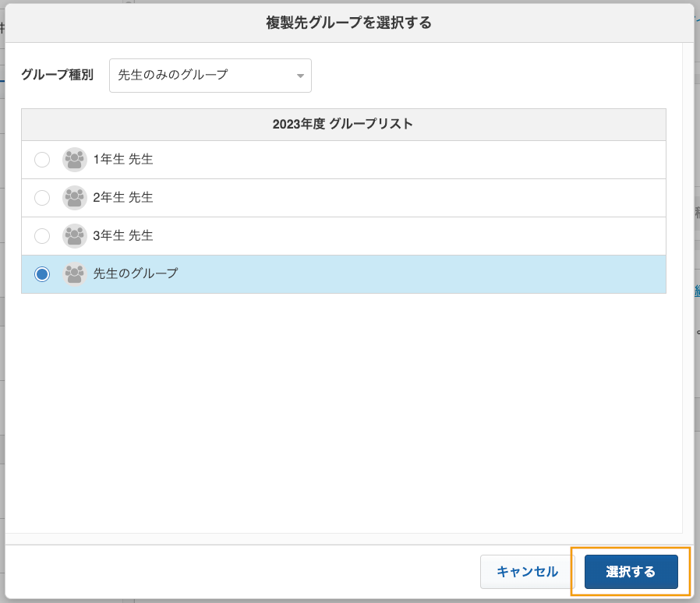Cancel with the キャンセル button

tap(527, 572)
